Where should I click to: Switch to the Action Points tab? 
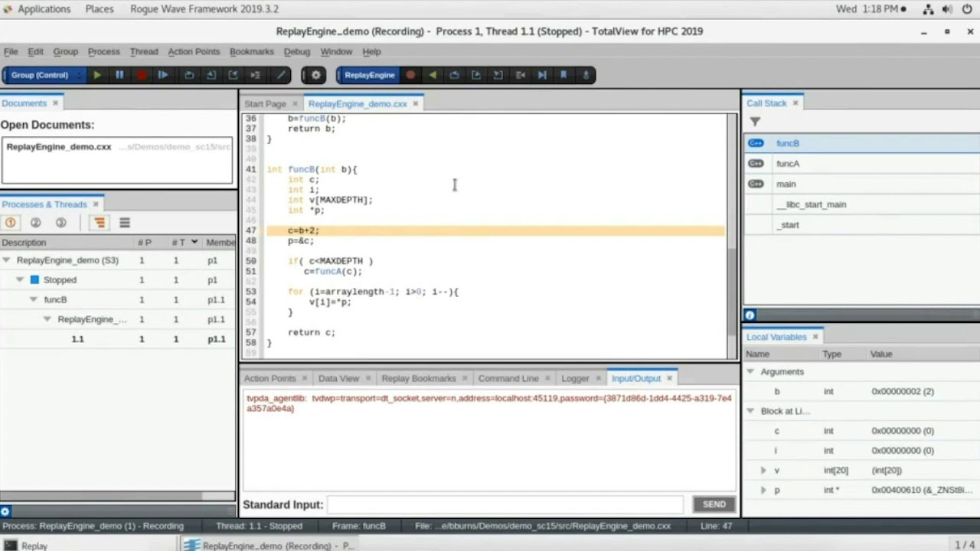click(x=269, y=378)
